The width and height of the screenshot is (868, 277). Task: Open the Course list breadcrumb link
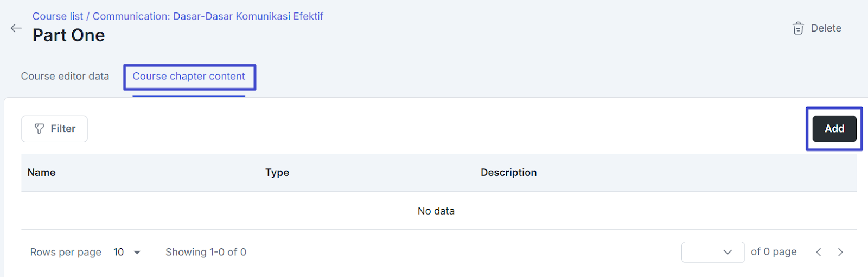(x=58, y=16)
